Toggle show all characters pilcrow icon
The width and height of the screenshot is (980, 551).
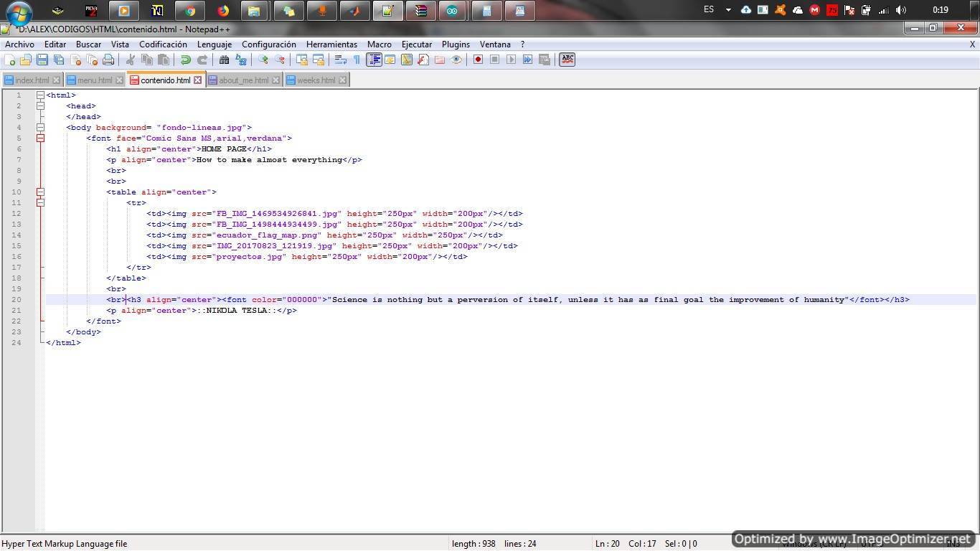point(357,60)
